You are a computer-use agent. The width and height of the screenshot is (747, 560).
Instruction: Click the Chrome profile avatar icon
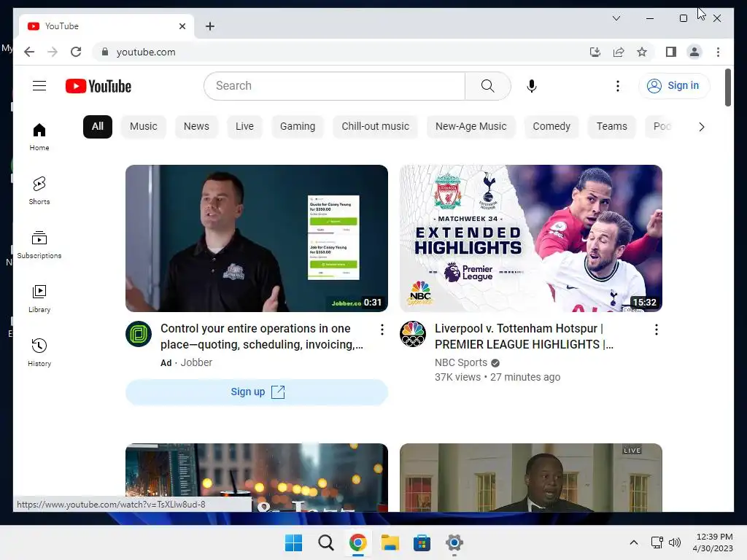694,52
